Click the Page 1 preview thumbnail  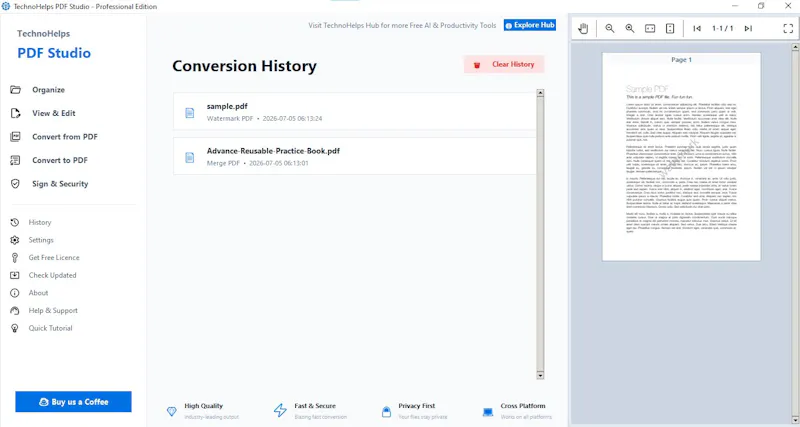pos(681,157)
